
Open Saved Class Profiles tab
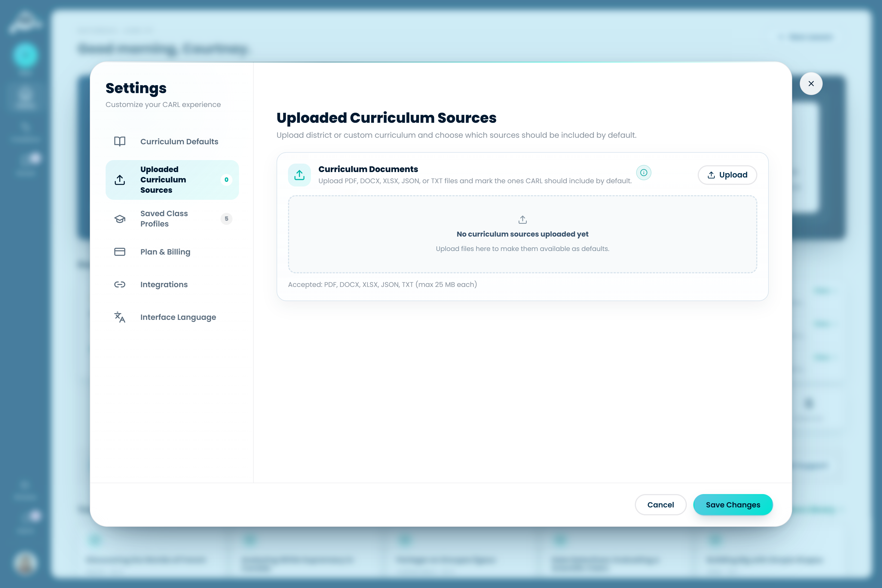[172, 219]
